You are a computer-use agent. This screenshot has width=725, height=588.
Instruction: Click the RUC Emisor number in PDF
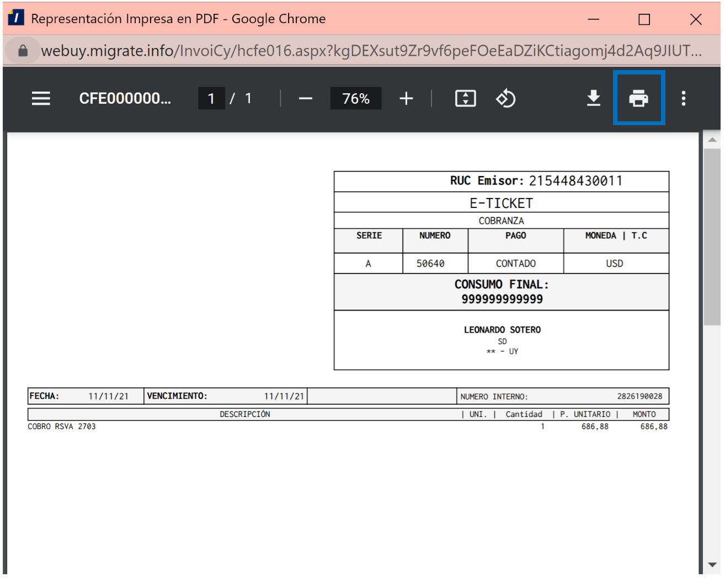click(575, 181)
